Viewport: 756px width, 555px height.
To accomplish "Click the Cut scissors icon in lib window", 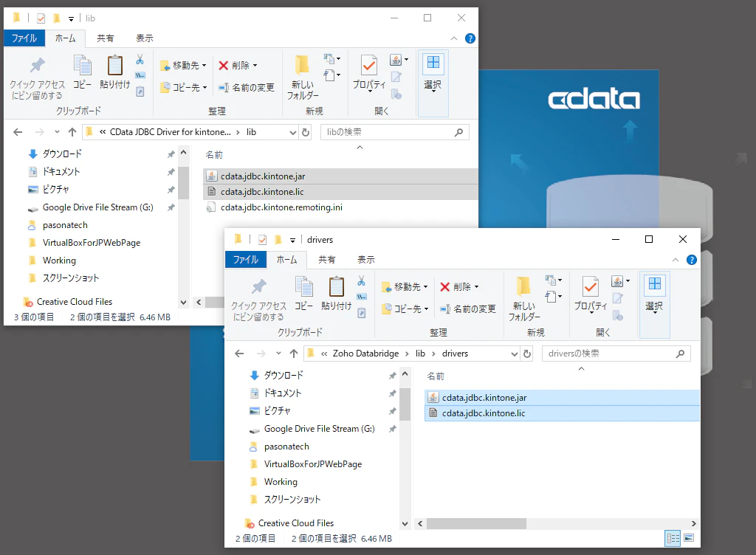I will click(x=140, y=59).
